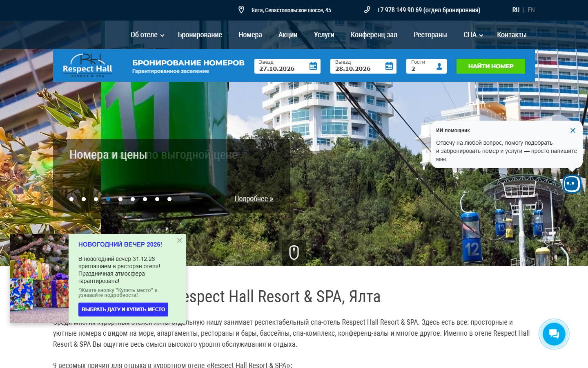This screenshot has height=368, width=588.
Task: Focus the Заезд date field
Action: [287, 66]
